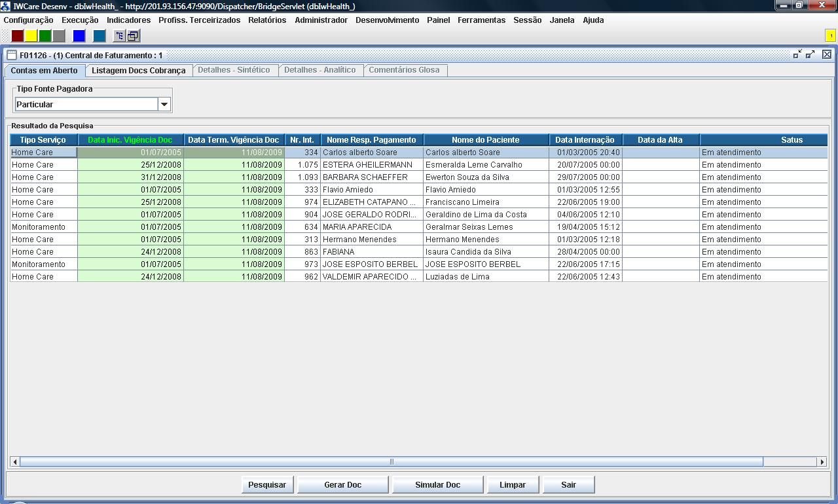Click the Sair button

click(x=568, y=485)
